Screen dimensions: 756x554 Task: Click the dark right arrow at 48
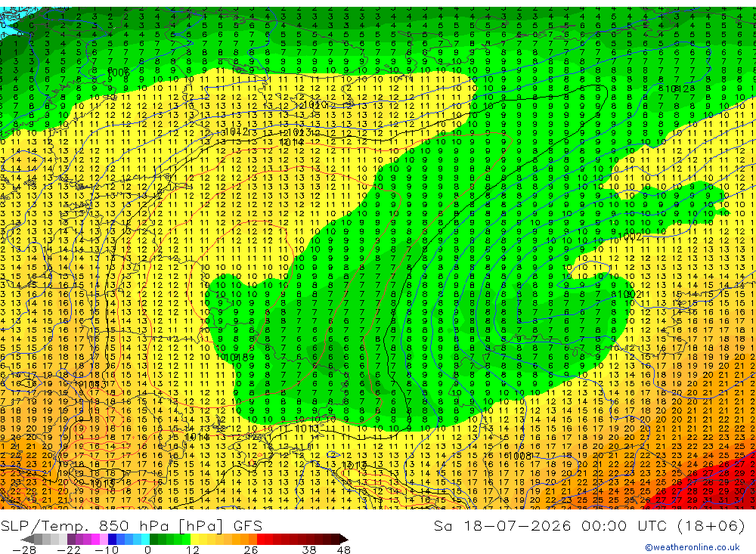(x=344, y=540)
